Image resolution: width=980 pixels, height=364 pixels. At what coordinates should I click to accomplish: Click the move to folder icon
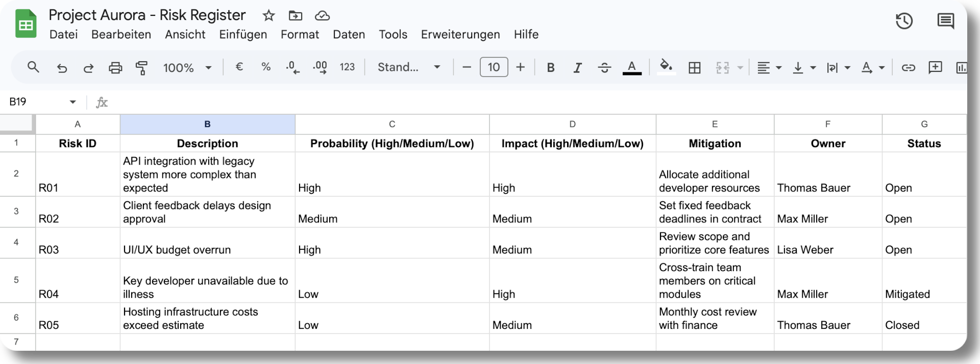pos(296,16)
